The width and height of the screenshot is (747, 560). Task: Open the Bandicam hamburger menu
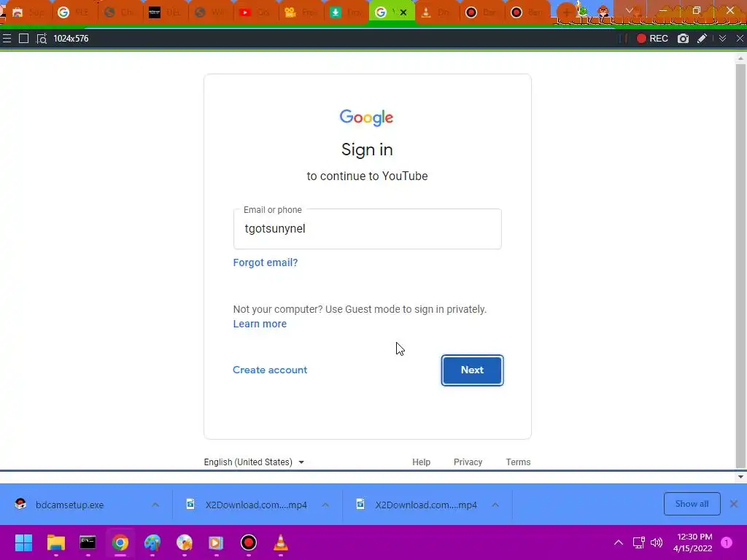[7, 39]
